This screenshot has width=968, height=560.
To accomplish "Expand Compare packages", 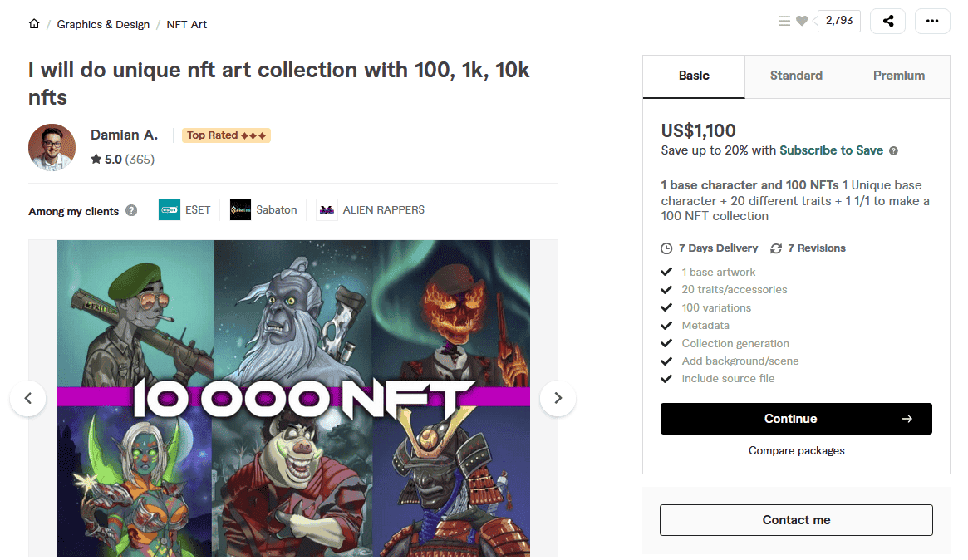I will (x=796, y=450).
